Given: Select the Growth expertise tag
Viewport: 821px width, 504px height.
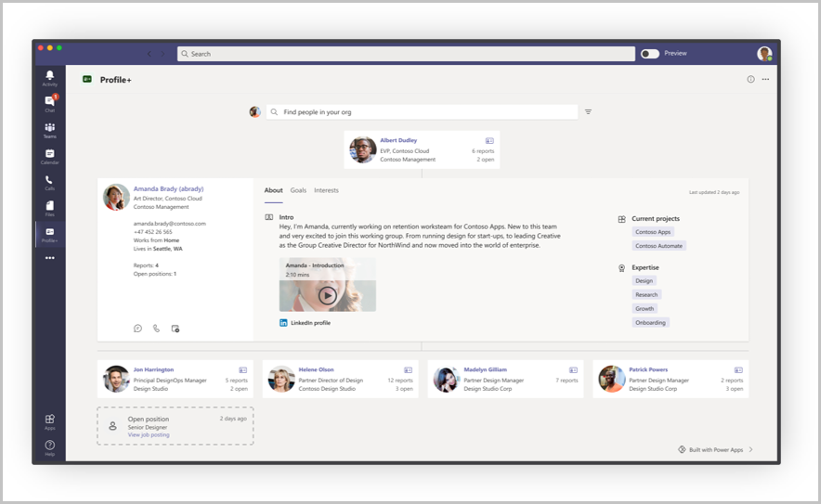Looking at the screenshot, I should (645, 309).
